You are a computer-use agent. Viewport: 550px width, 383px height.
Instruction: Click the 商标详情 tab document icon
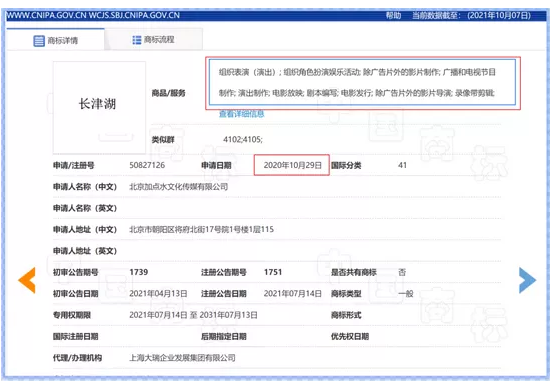39,41
